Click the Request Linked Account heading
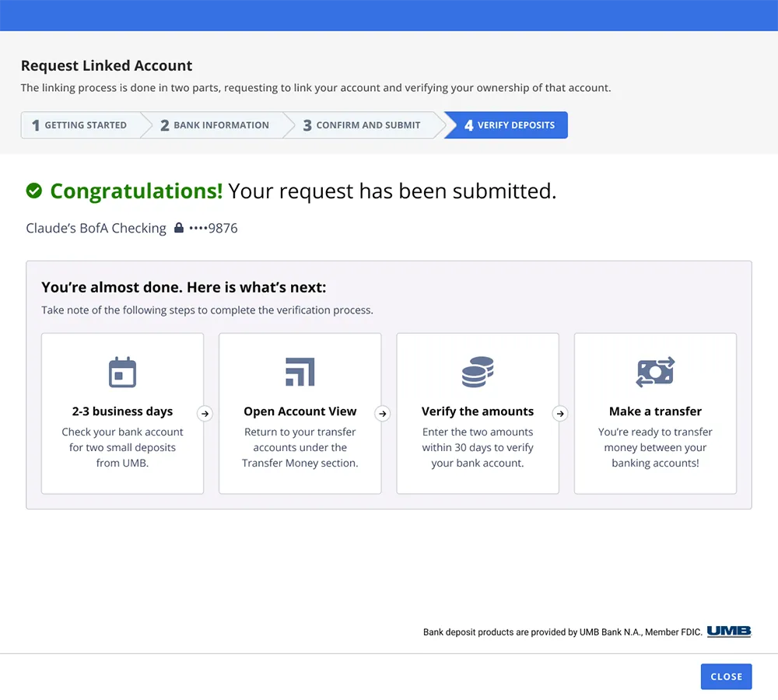The width and height of the screenshot is (778, 700). 107,65
